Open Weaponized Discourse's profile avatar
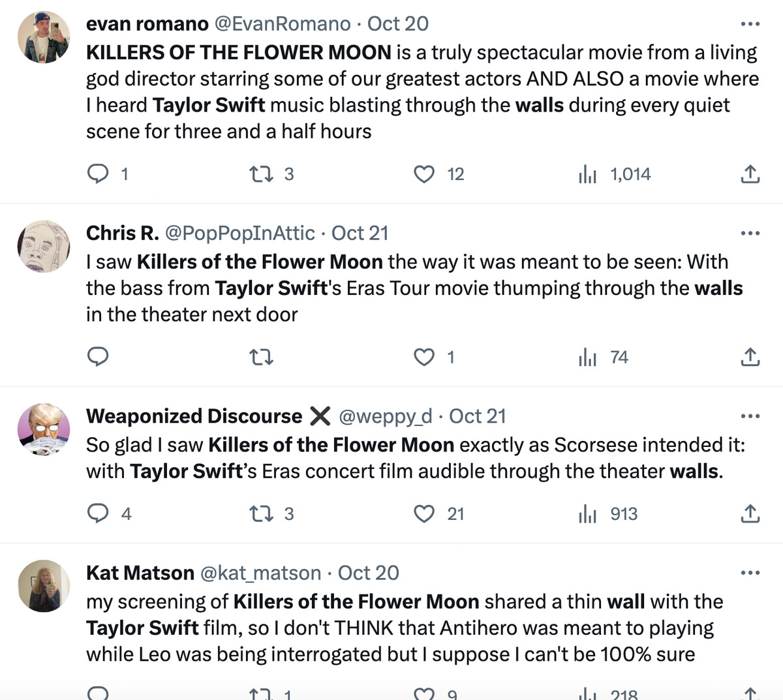This screenshot has height=700, width=783. (x=43, y=429)
